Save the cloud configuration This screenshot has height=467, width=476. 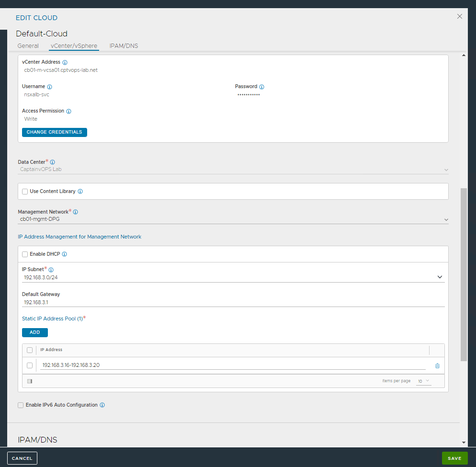(x=454, y=458)
